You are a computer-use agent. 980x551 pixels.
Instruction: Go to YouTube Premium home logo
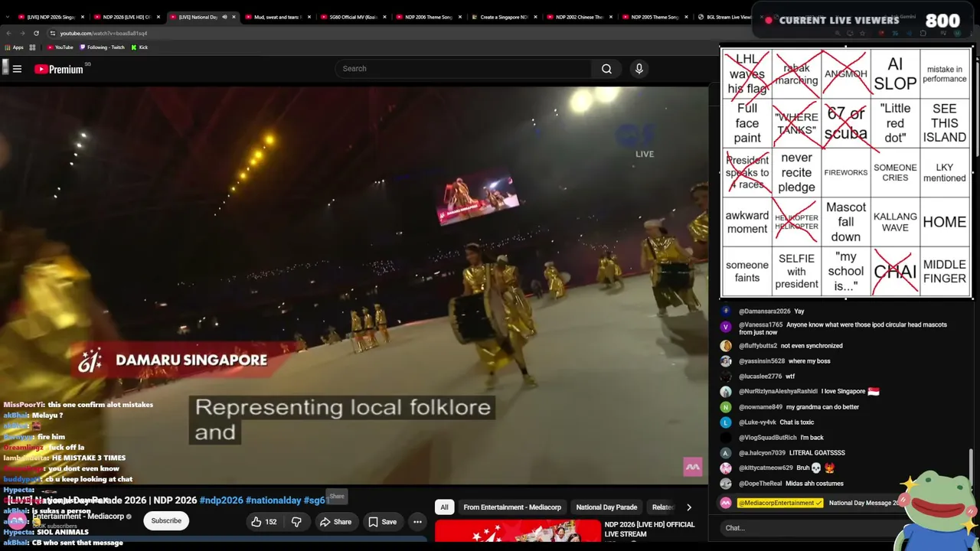click(x=58, y=69)
